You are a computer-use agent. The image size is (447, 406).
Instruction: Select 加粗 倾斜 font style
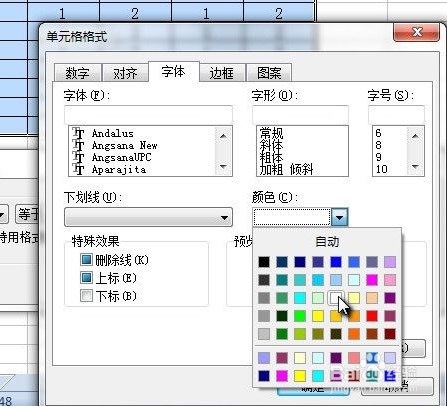(x=287, y=169)
